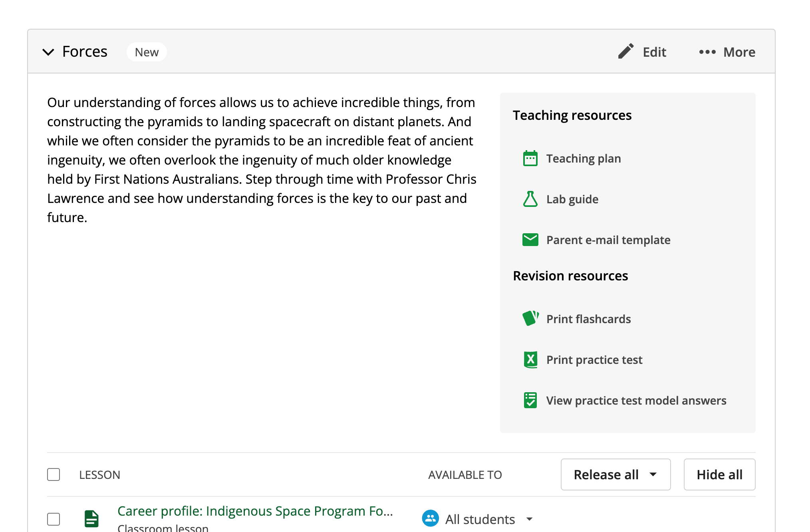Screen dimensions: 810x532
Task: Expand the All students availability dropdown
Action: pyautogui.click(x=530, y=519)
